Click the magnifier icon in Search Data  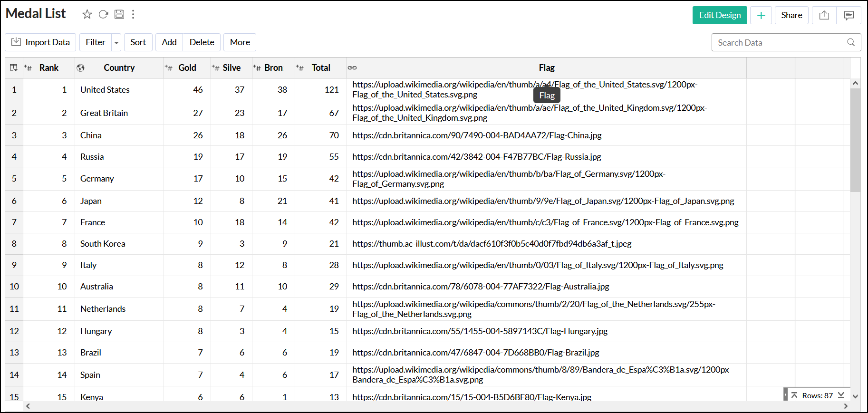[851, 42]
